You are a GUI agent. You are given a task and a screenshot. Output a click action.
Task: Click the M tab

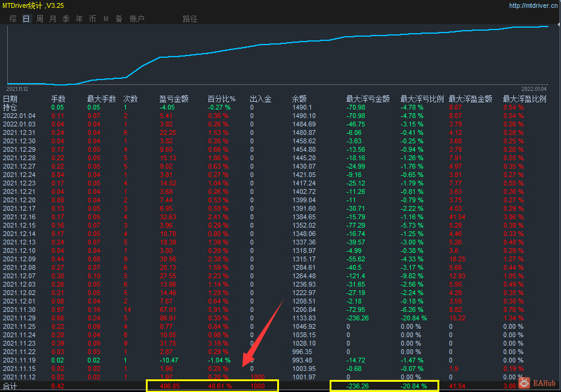[x=106, y=19]
